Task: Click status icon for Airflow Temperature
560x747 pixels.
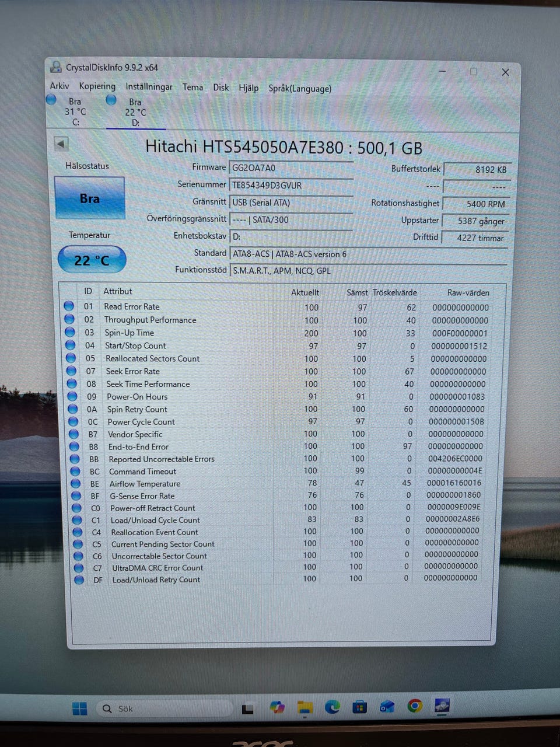Action: click(x=76, y=483)
